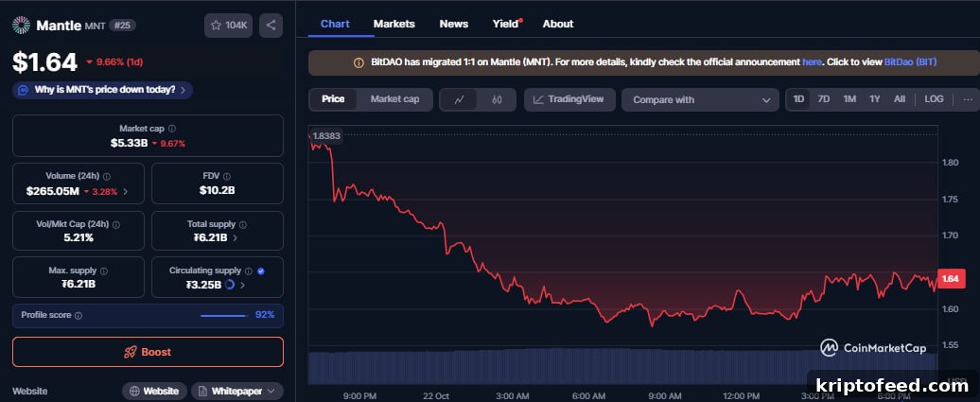Image resolution: width=980 pixels, height=402 pixels.
Task: Open info icon beside Max. supply
Action: coord(104,271)
